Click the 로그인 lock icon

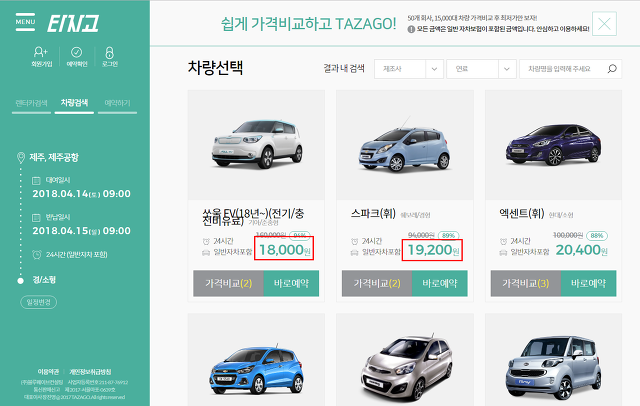(109, 53)
